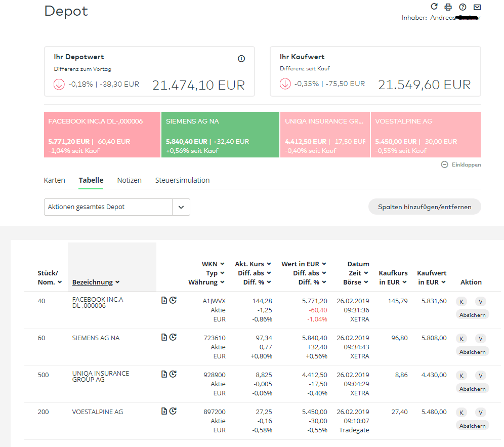Sort by Börse column header
504x447 pixels.
click(356, 282)
